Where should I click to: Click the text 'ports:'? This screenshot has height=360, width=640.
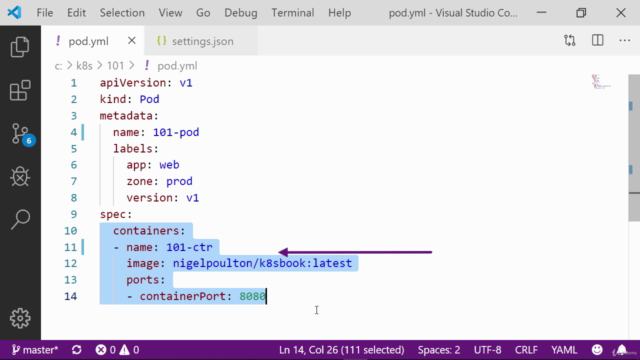click(146, 280)
